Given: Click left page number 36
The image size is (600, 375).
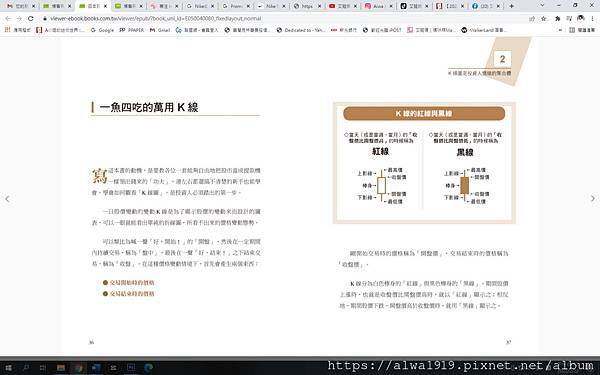Looking at the screenshot, I should click(91, 342).
